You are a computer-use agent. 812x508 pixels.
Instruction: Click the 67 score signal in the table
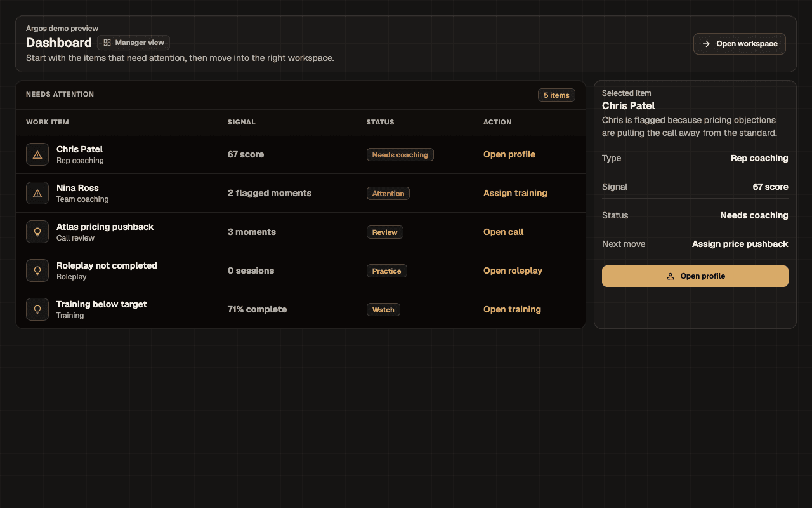pos(246,154)
